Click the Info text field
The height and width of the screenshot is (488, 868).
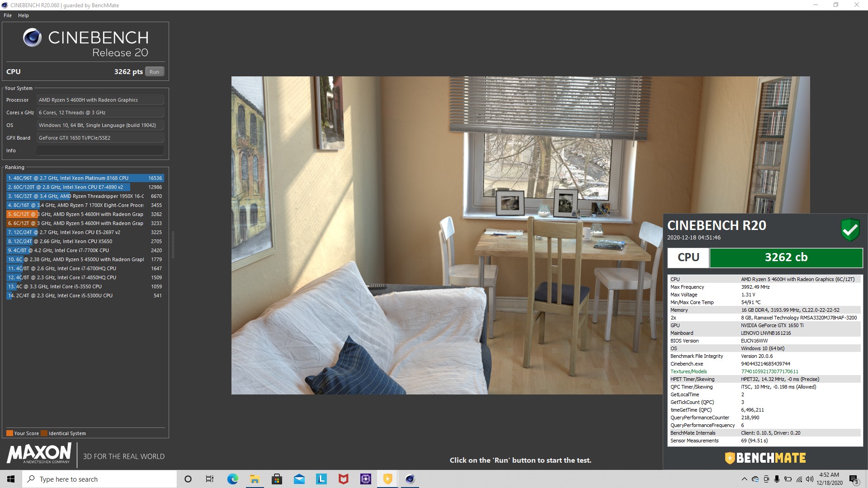tap(100, 150)
